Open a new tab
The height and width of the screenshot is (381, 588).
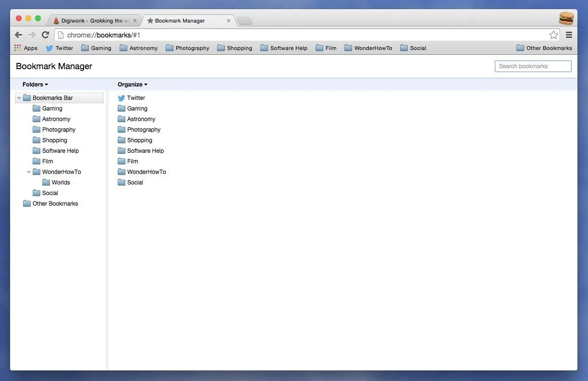[x=245, y=21]
